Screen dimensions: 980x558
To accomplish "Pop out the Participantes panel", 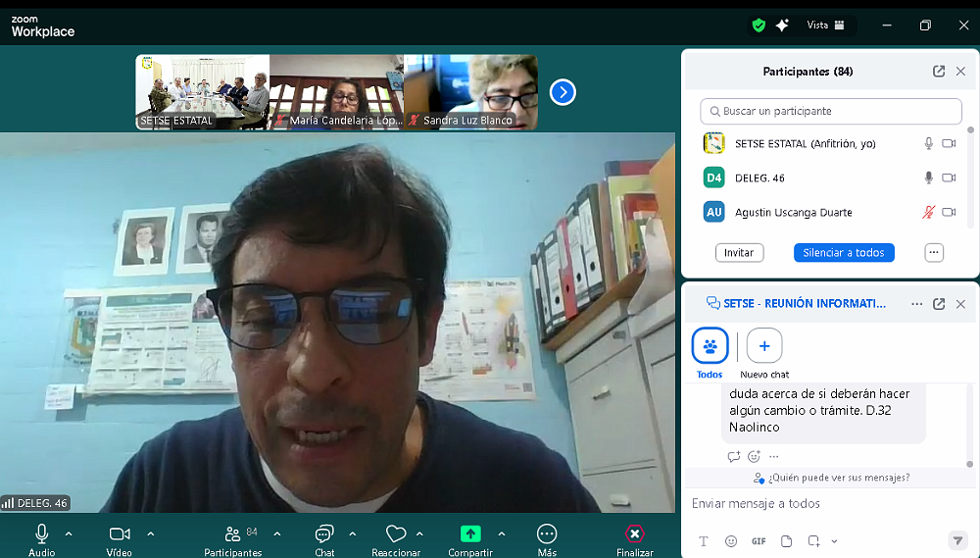I will click(939, 72).
